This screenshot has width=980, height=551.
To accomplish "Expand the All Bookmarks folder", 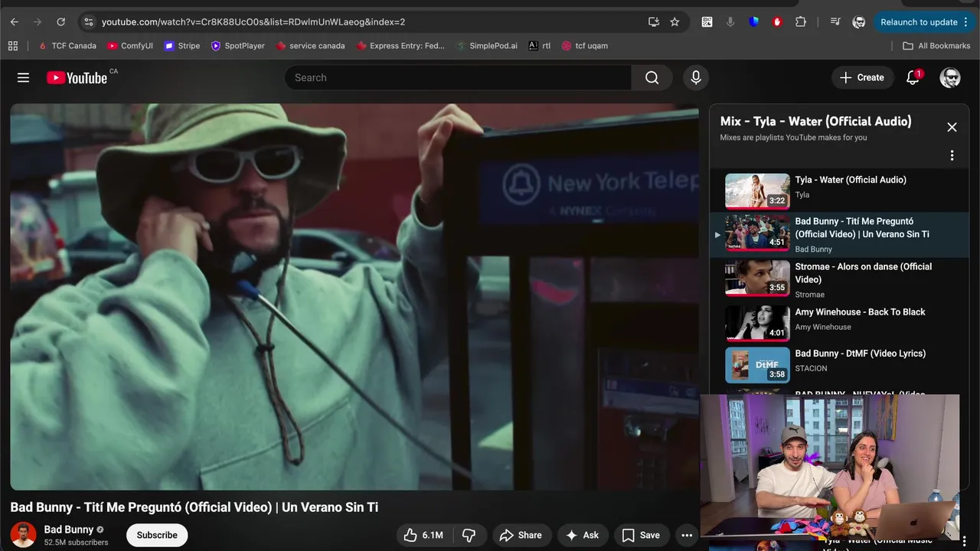I will (x=936, y=46).
